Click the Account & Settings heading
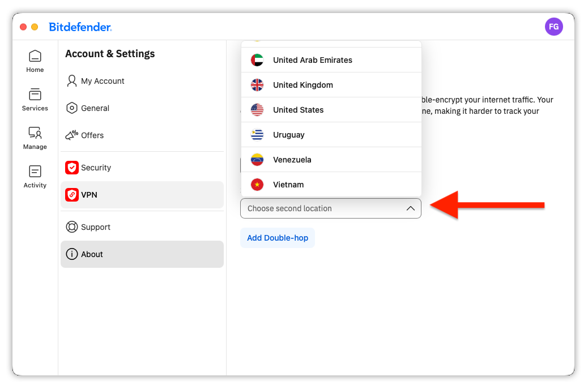588x389 pixels. tap(110, 54)
